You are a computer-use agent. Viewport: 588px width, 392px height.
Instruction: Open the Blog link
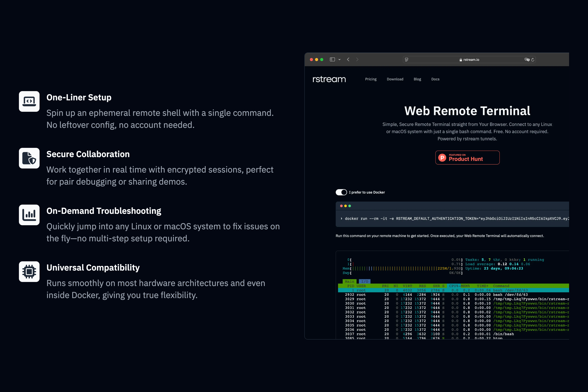417,79
